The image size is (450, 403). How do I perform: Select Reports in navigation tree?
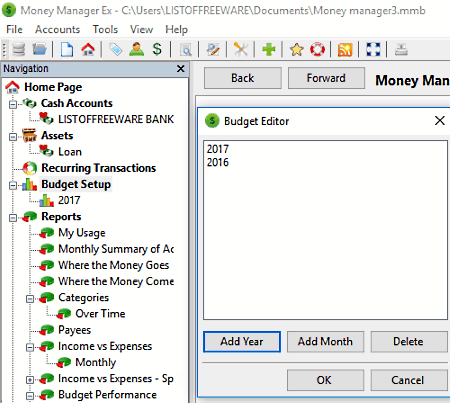(61, 217)
